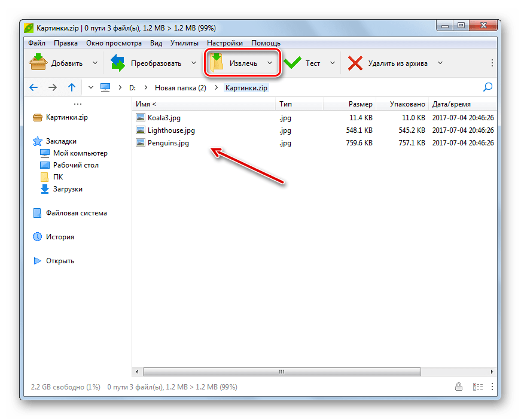Click the sidebar ellipsis above Картинки.zip

(78, 104)
